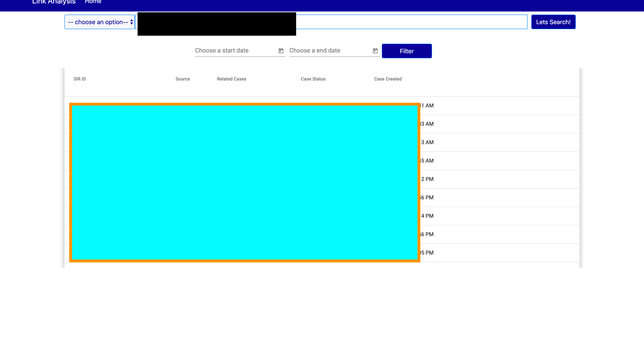Viewport: 644px width, 350px height.
Task: Sort results by the Case Status column
Action: pyautogui.click(x=313, y=79)
